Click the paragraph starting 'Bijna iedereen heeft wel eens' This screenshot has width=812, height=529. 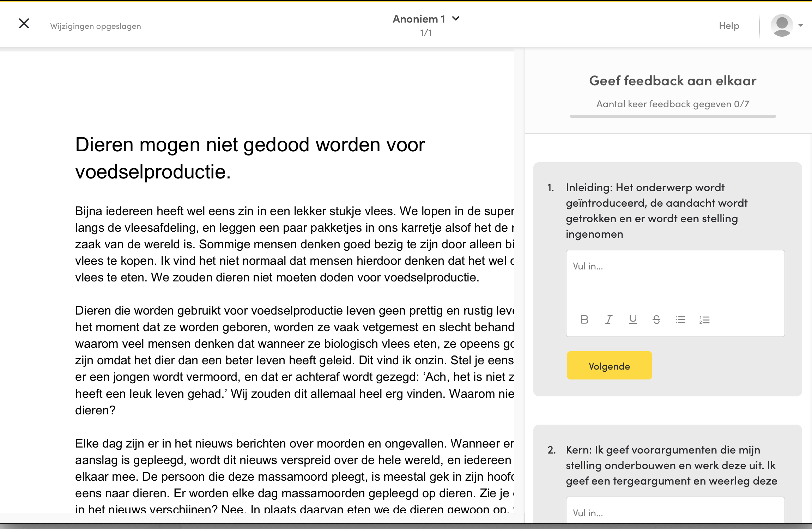(295, 244)
